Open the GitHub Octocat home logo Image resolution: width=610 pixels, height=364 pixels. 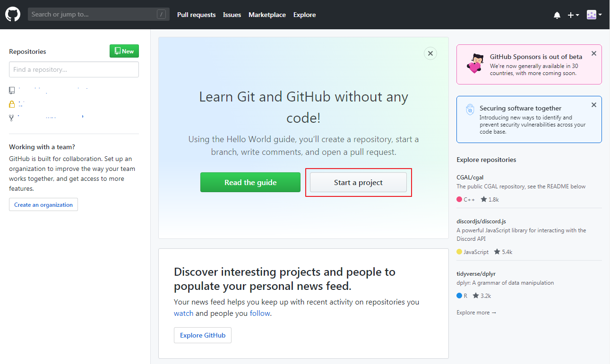point(13,15)
